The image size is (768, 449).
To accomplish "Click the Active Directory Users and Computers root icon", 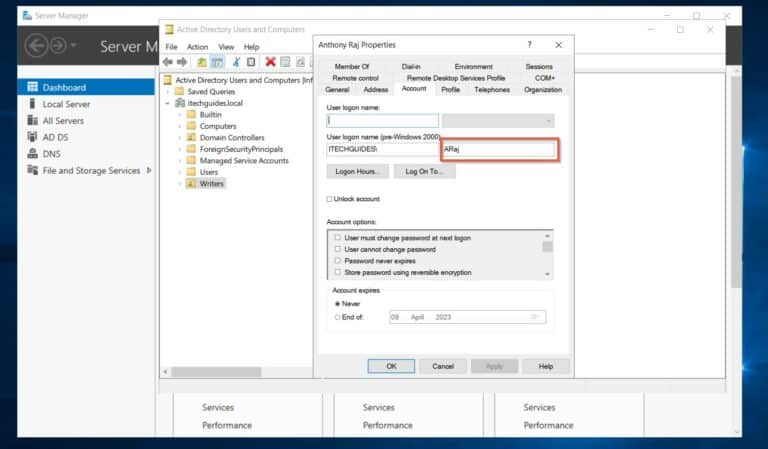I will 168,80.
